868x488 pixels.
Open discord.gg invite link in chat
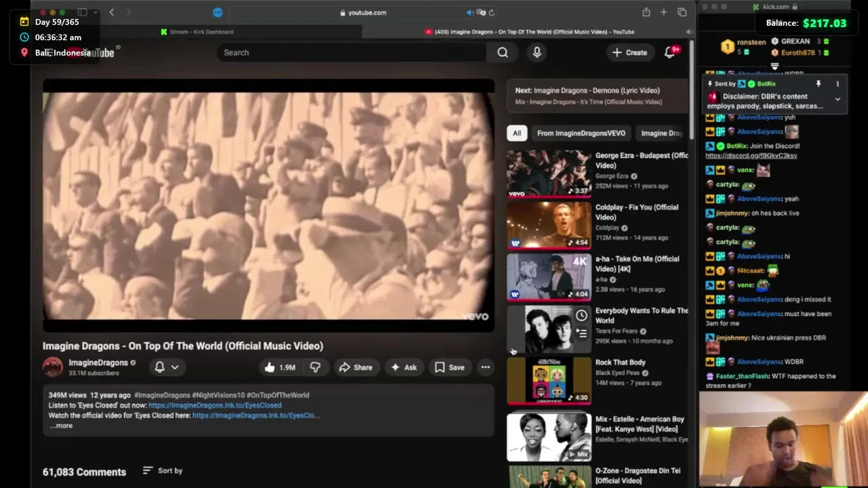[751, 155]
